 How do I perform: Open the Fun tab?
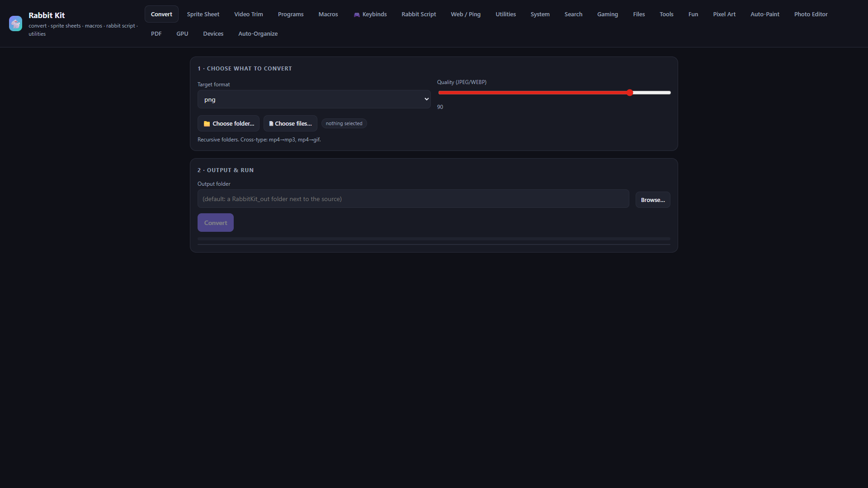tap(693, 14)
